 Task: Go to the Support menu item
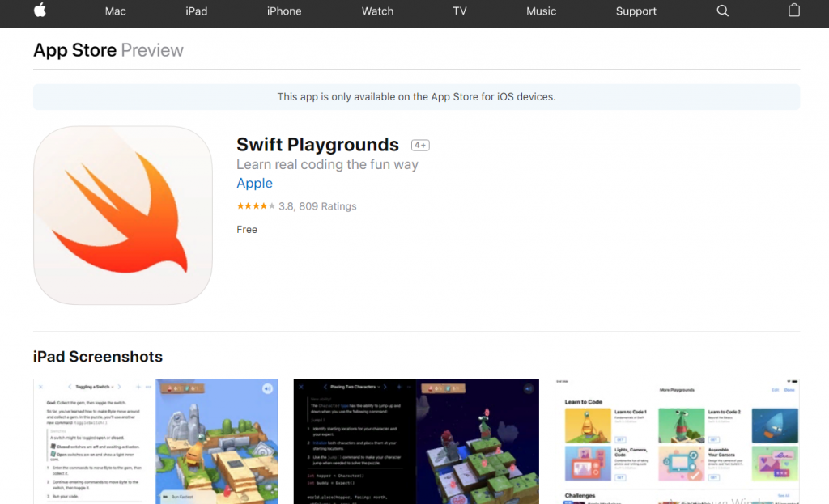(636, 11)
